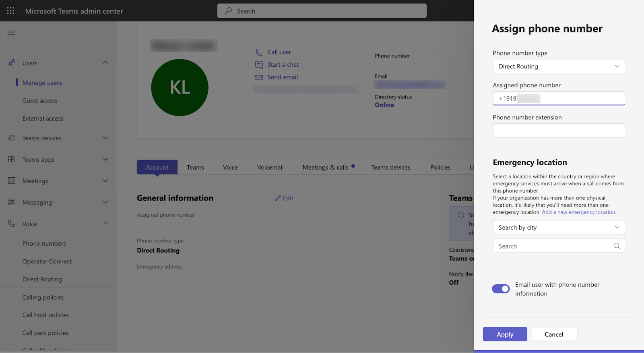The width and height of the screenshot is (644, 353).
Task: Open Call park policies in sidebar
Action: coord(45,333)
